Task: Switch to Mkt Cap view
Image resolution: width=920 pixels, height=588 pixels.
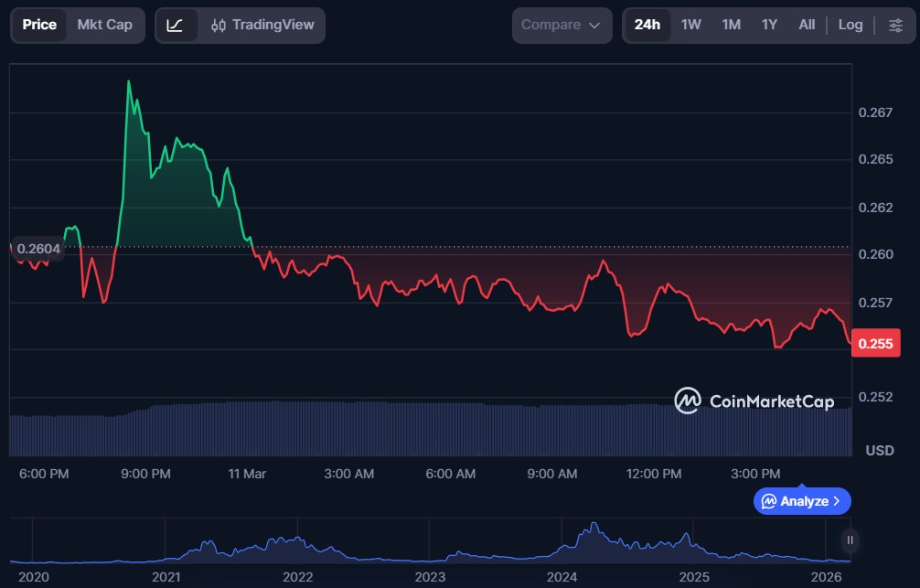Action: pos(105,26)
